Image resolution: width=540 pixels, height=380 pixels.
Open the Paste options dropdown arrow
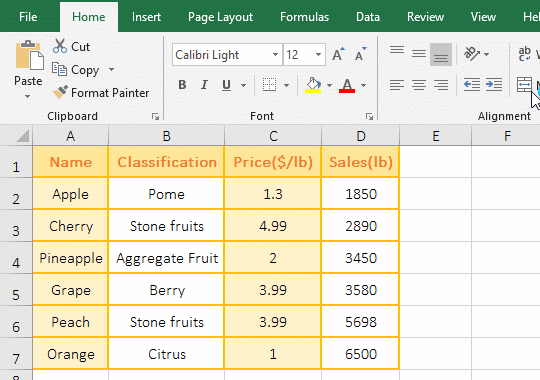point(28,96)
